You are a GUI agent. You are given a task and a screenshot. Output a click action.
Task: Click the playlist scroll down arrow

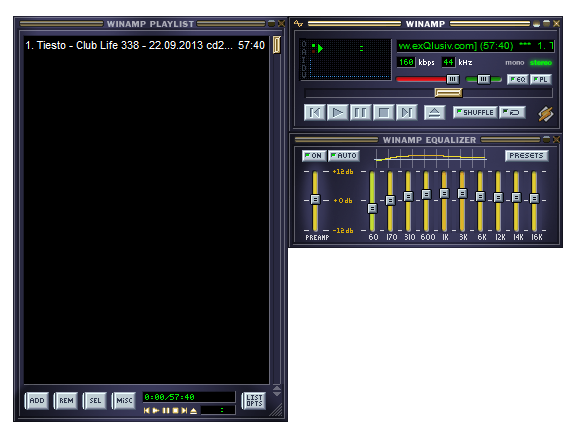tap(277, 394)
